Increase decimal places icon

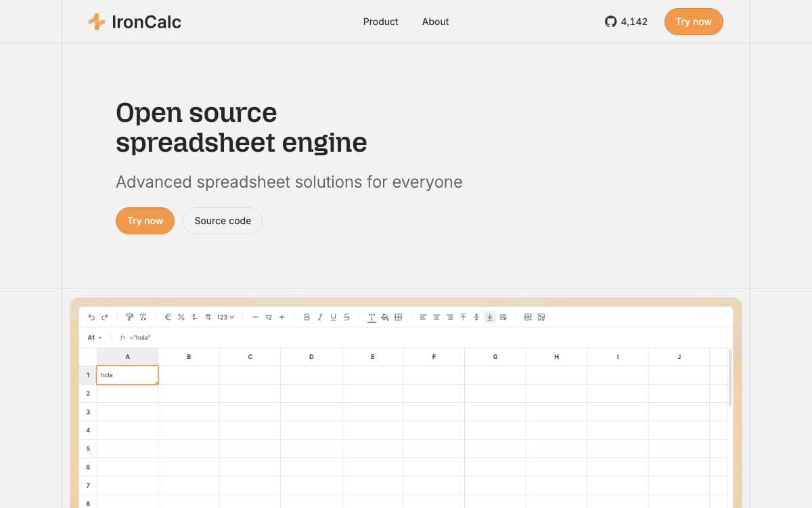(208, 317)
